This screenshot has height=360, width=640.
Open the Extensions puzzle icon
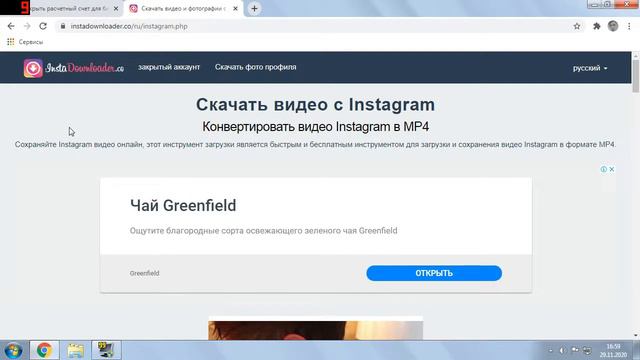pyautogui.click(x=596, y=26)
